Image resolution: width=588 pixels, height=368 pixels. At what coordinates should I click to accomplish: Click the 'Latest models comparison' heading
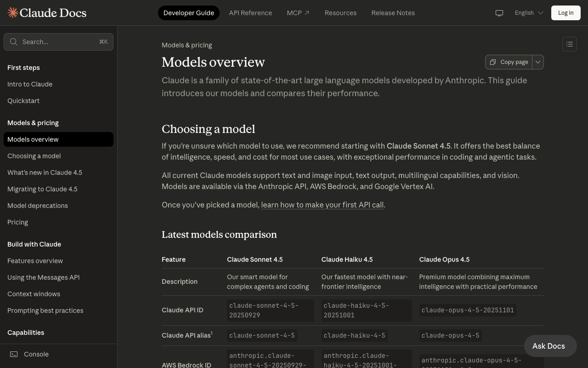(x=219, y=235)
